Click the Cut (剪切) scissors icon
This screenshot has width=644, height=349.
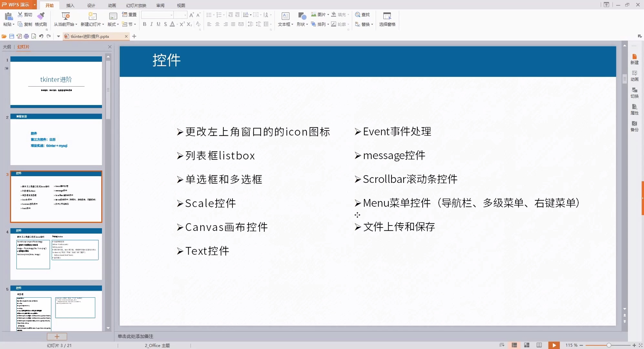coord(20,15)
